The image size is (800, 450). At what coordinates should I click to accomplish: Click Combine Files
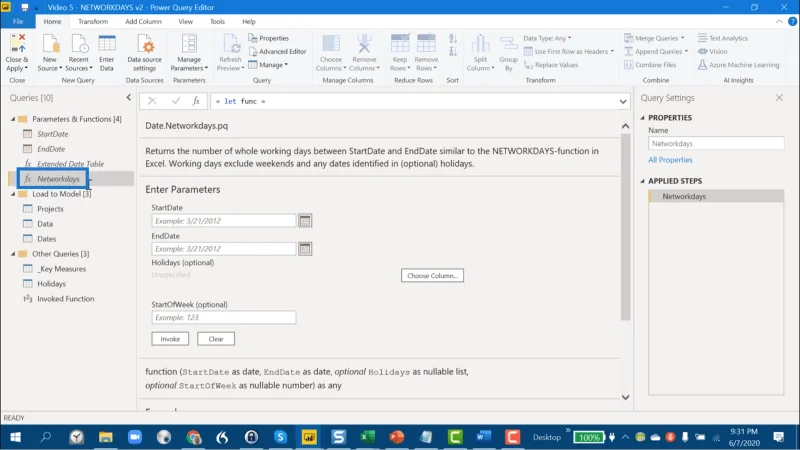(651, 65)
